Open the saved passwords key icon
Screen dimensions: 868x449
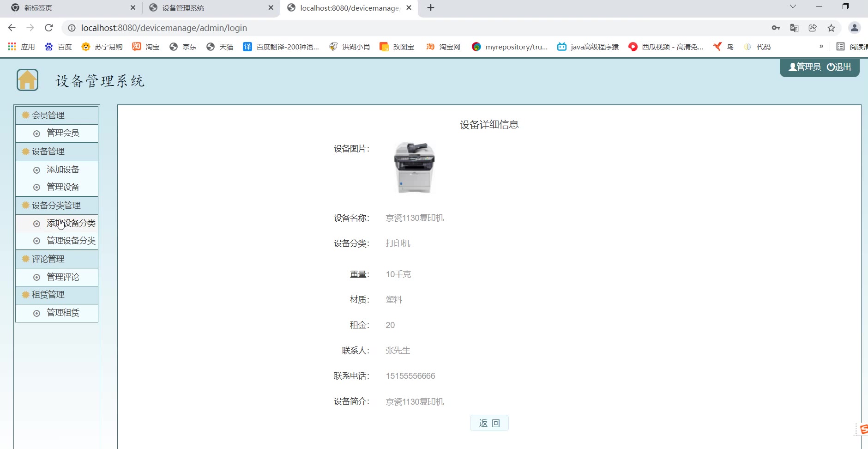click(776, 28)
